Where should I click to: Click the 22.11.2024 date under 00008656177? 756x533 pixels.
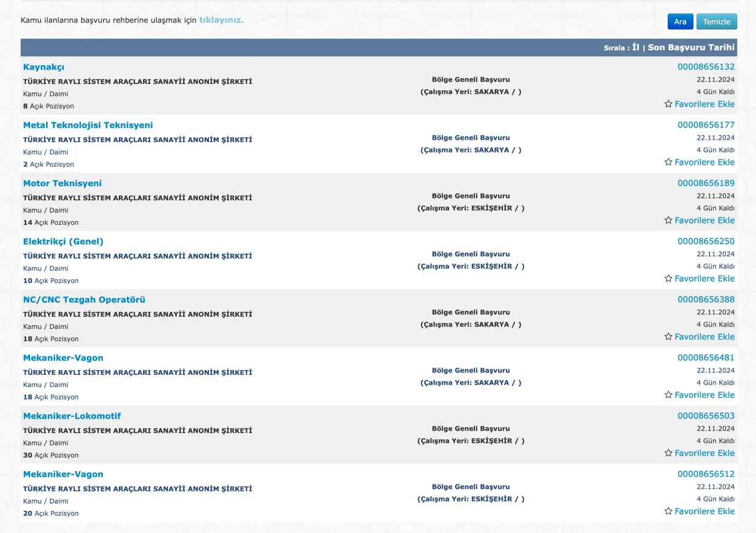[716, 138]
